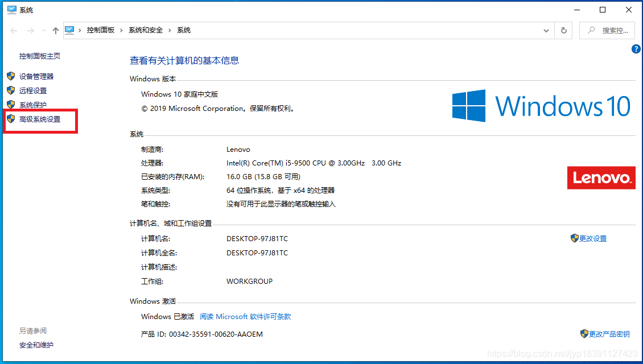Click the workgroup value WORKGROUP
643x364 pixels.
pos(249,281)
